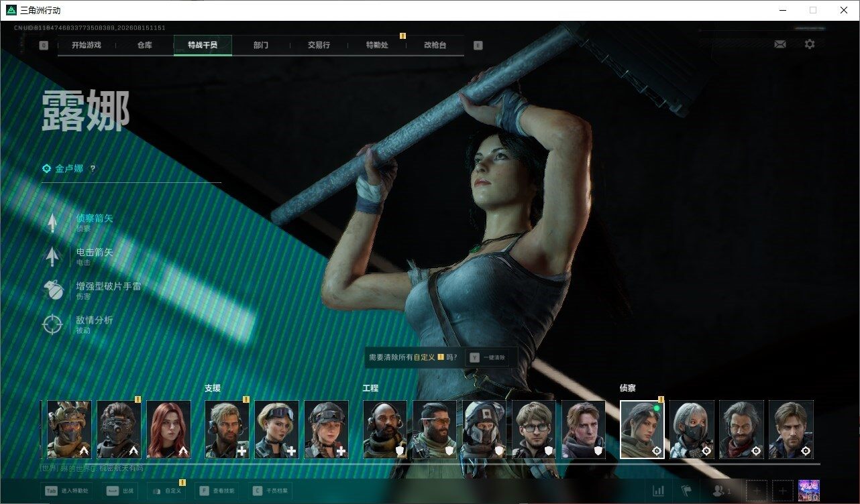Select the 特战干员 tab

point(203,46)
